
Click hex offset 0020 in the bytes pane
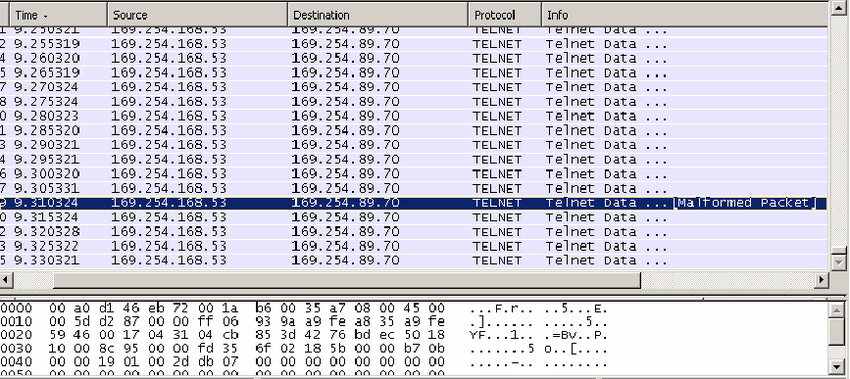click(x=16, y=335)
